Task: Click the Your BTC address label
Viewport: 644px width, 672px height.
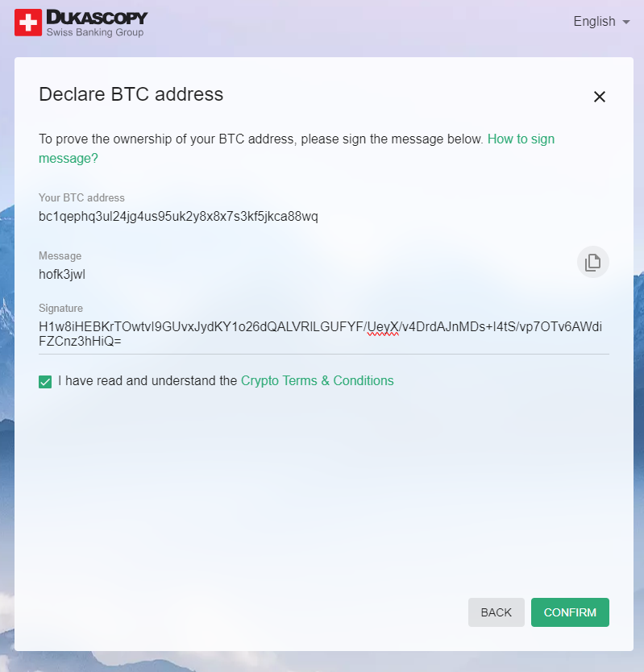Action: tap(81, 197)
